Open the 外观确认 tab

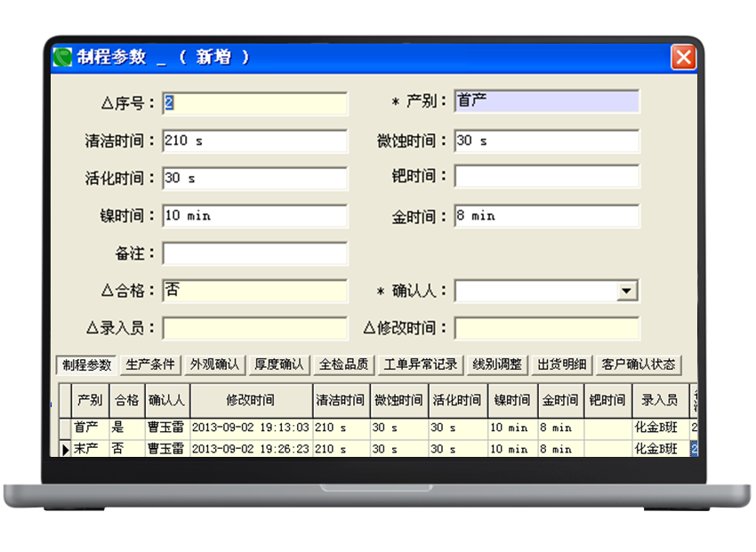[214, 364]
